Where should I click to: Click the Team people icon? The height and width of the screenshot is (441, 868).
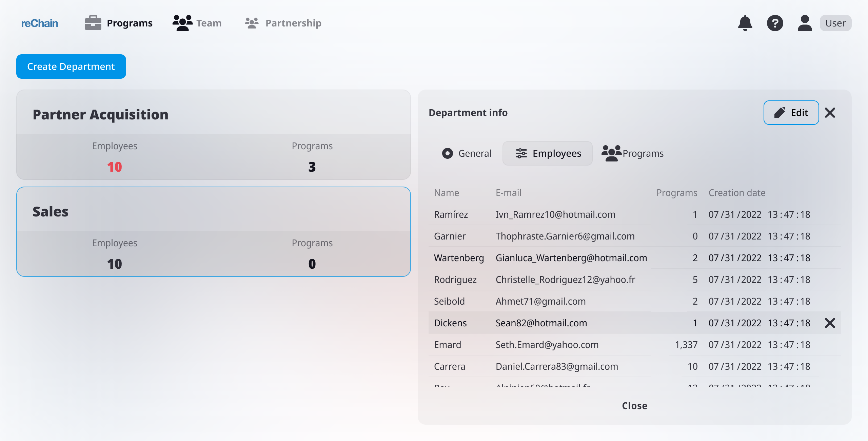(x=182, y=23)
